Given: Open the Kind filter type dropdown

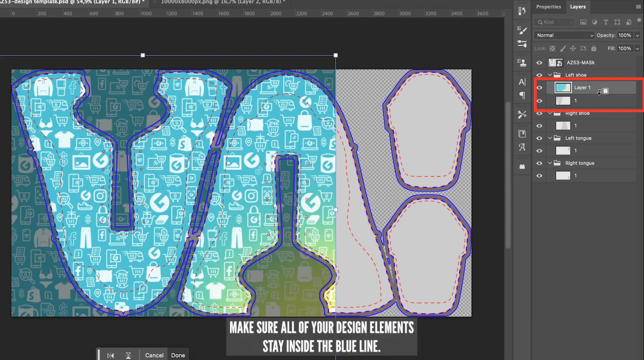Looking at the screenshot, I should (x=554, y=22).
